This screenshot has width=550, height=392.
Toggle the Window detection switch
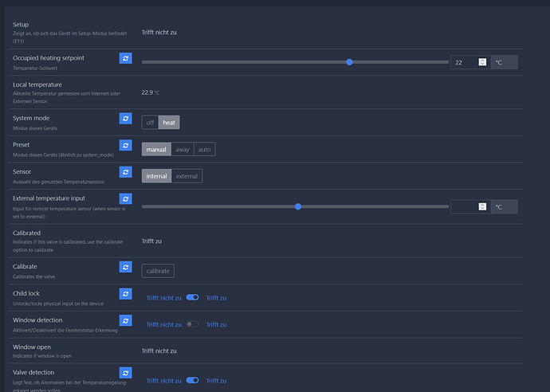coord(193,324)
